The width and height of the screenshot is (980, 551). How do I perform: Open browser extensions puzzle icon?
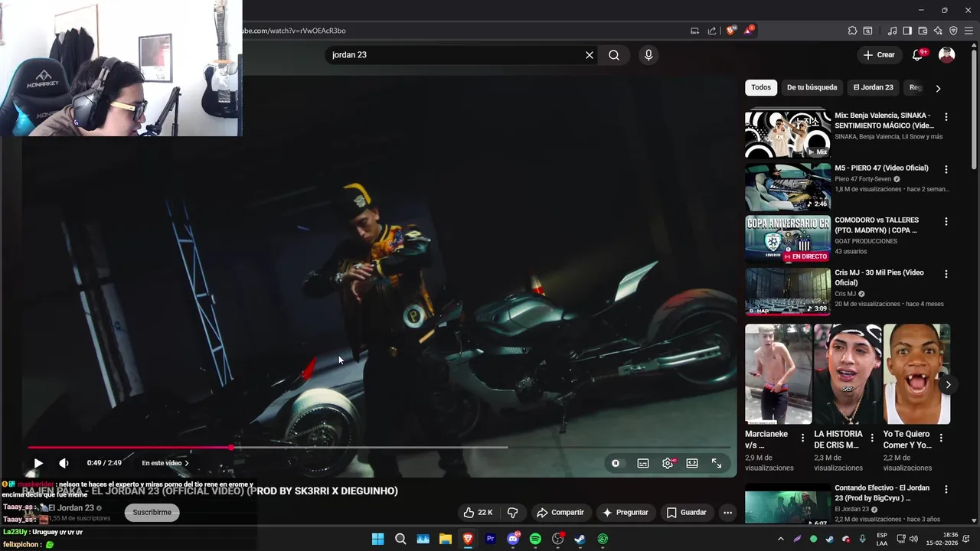[852, 31]
